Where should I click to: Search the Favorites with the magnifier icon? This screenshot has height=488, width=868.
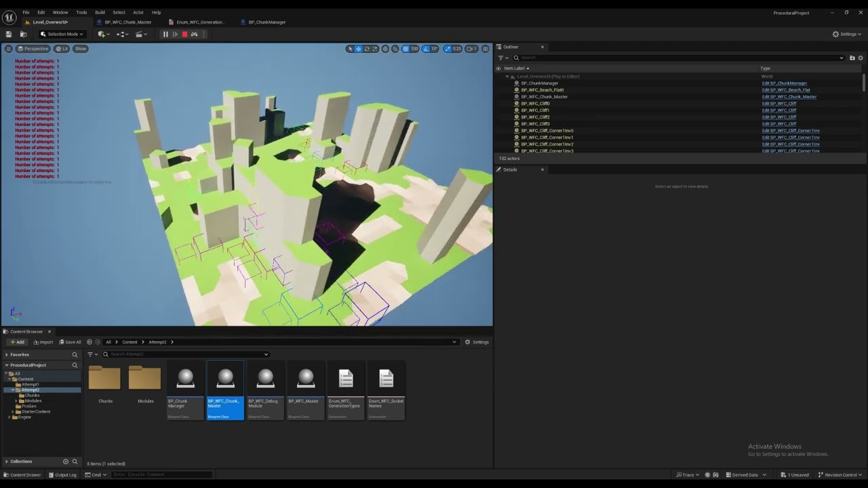[x=75, y=354]
